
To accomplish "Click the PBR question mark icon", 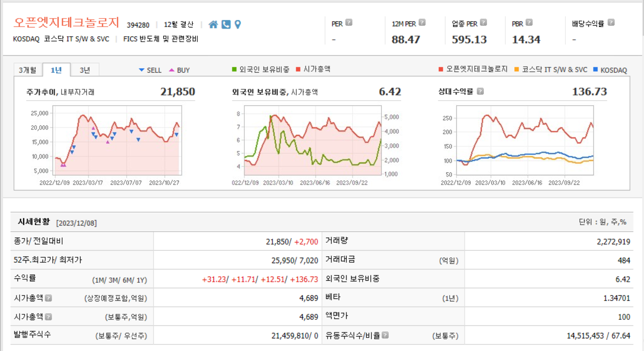I will [x=528, y=22].
